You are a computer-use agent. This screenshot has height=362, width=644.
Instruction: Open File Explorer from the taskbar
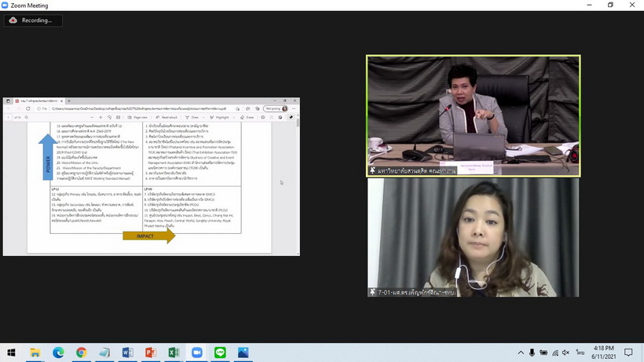35,353
